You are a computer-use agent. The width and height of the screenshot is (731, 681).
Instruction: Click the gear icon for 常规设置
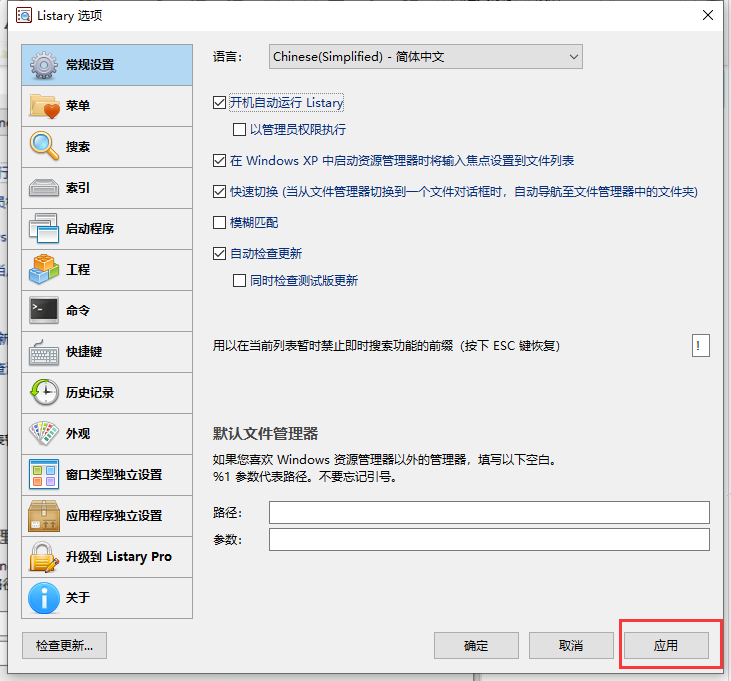tap(44, 65)
